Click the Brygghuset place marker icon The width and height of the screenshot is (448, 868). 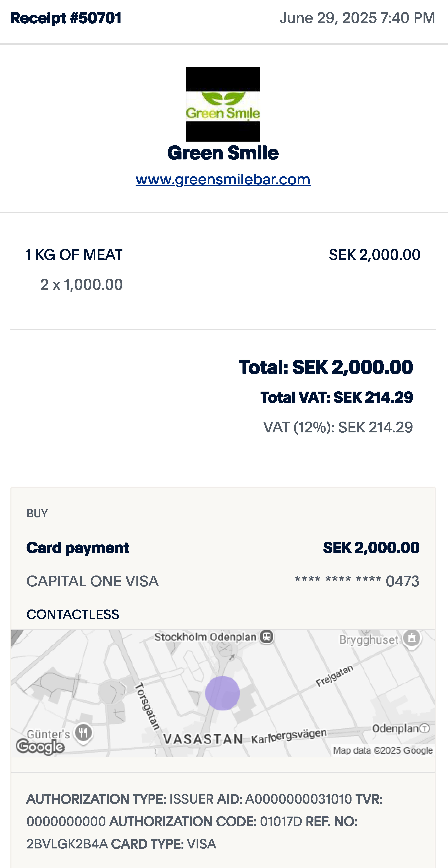412,638
